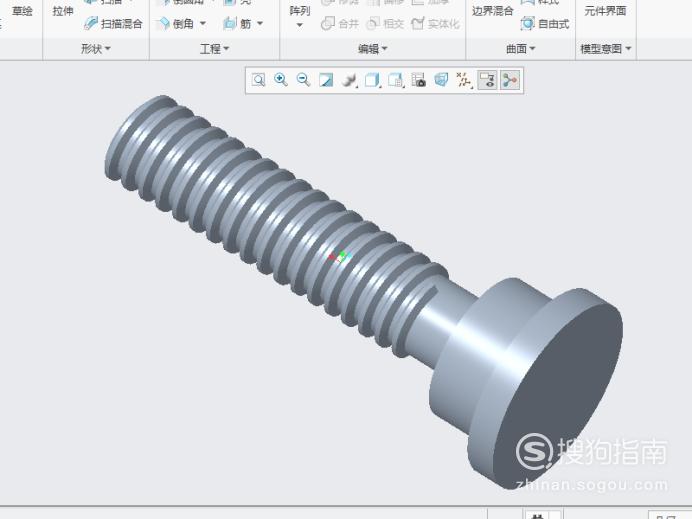Screen dimensions: 692x519
Task: Click the 倒角 chamfer tool
Action: point(176,23)
